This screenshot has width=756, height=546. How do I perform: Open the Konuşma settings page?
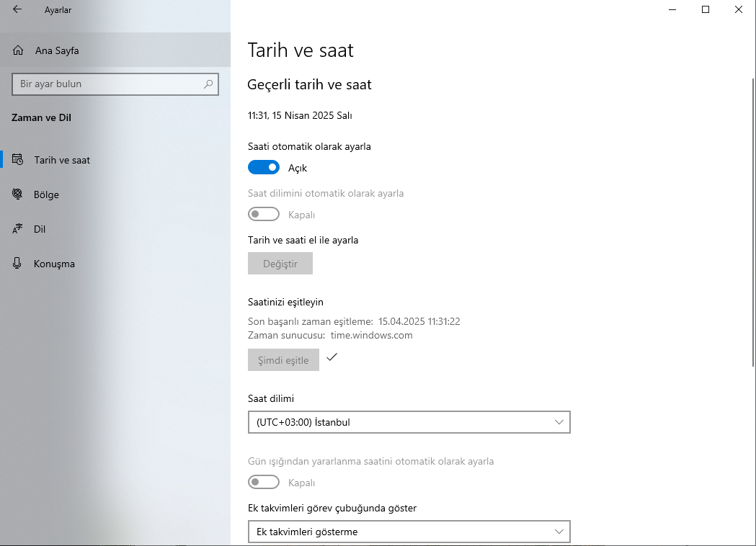[x=115, y=264]
